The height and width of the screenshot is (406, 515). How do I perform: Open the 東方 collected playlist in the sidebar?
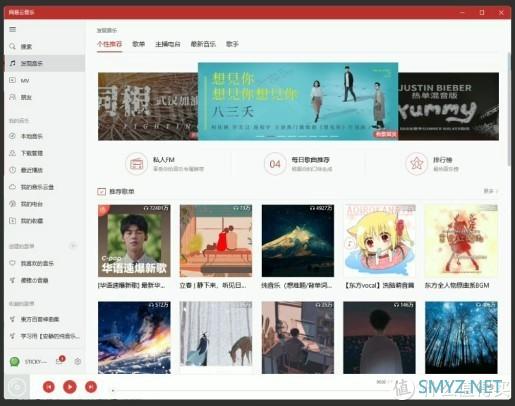pos(44,319)
